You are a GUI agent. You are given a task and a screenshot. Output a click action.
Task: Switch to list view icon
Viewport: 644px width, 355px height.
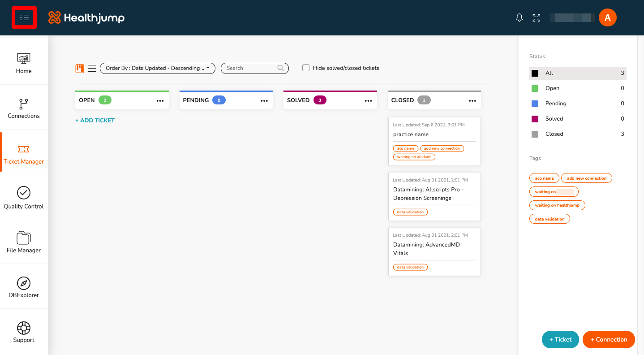92,68
